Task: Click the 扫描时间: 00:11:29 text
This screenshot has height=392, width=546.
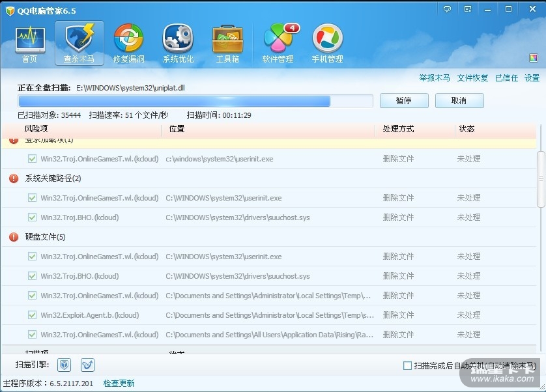Action: point(219,115)
